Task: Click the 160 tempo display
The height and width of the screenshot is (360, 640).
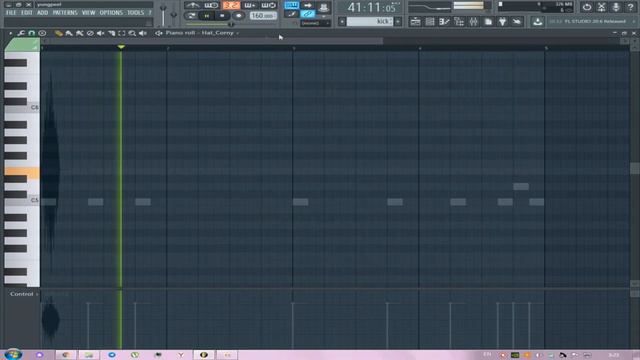Action: [262, 16]
